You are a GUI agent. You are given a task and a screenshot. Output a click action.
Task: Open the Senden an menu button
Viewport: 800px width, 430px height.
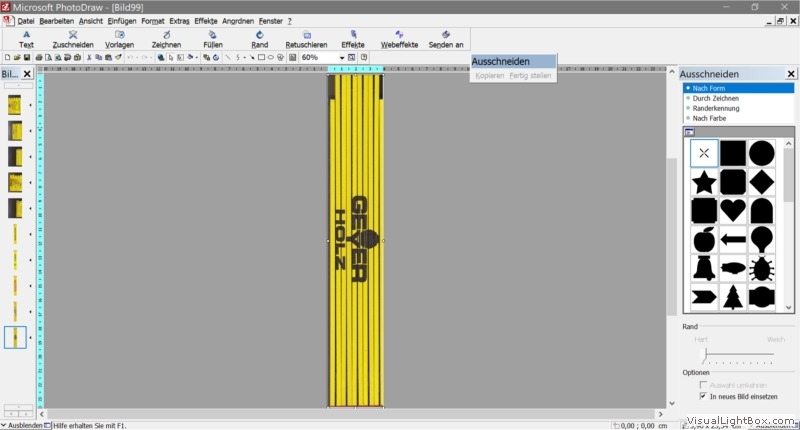[446, 39]
